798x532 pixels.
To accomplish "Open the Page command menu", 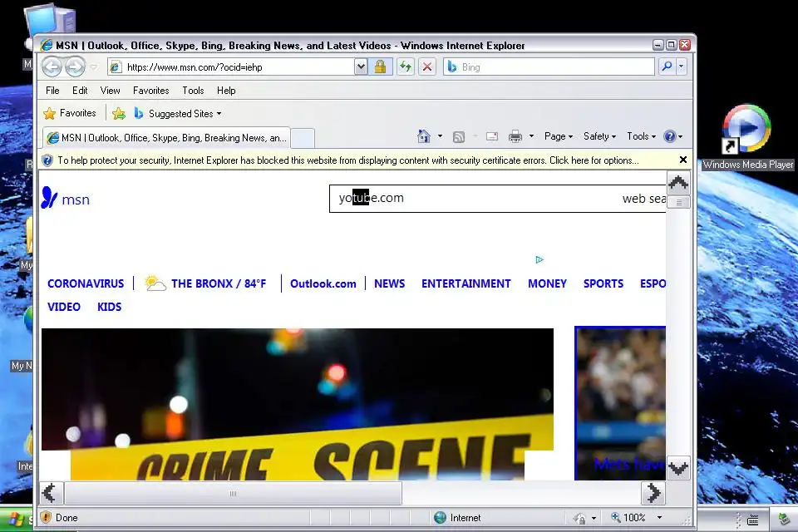I will 559,136.
